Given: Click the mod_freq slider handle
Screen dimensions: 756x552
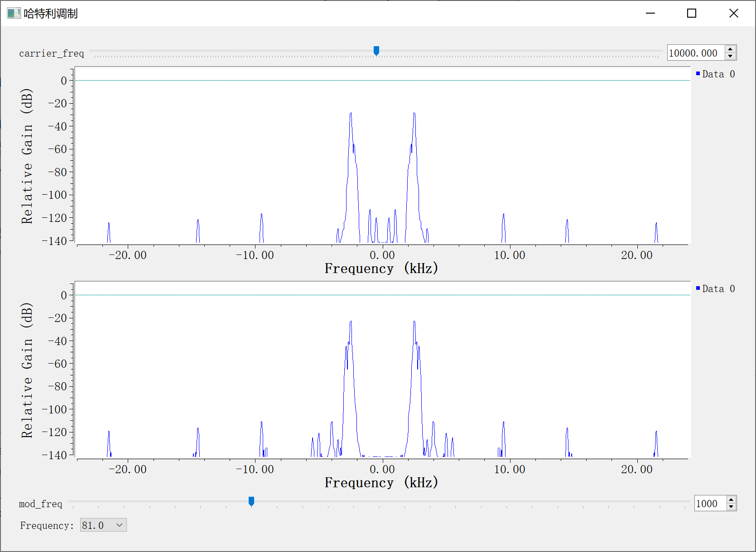Looking at the screenshot, I should point(251,501).
